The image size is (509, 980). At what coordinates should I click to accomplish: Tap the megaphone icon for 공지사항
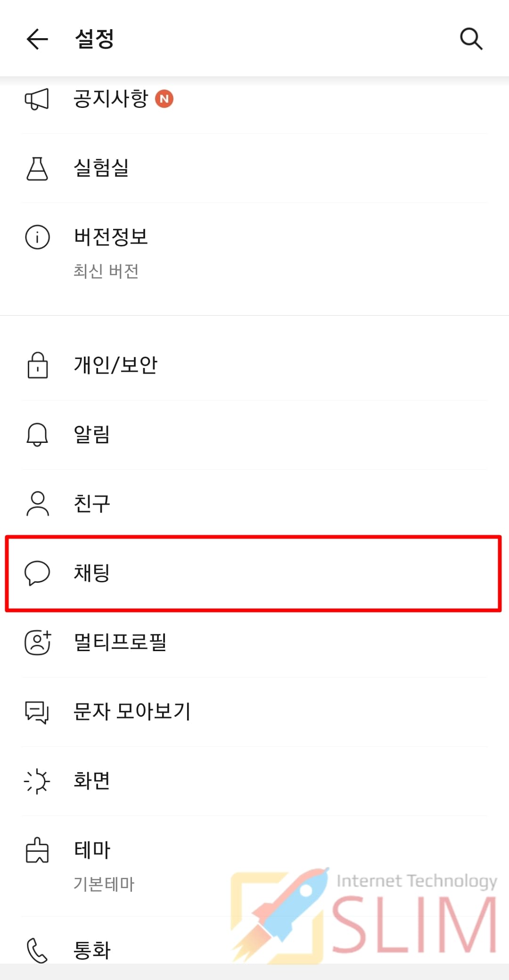point(37,99)
